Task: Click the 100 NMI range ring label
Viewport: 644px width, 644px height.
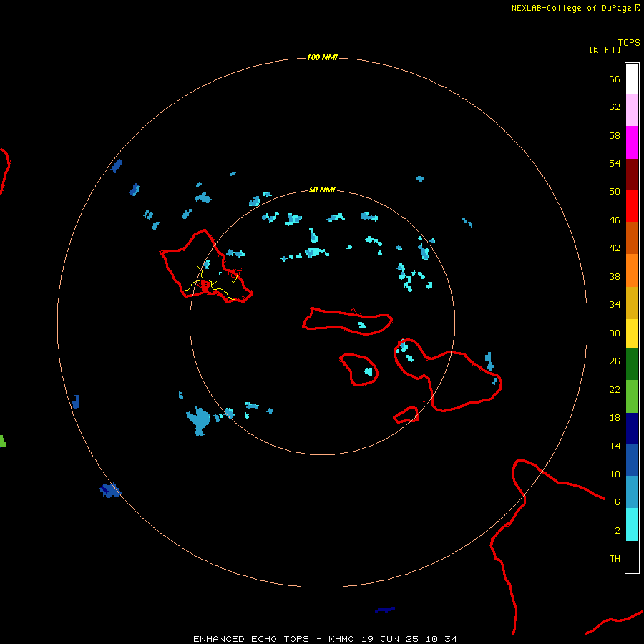Action: click(x=322, y=57)
